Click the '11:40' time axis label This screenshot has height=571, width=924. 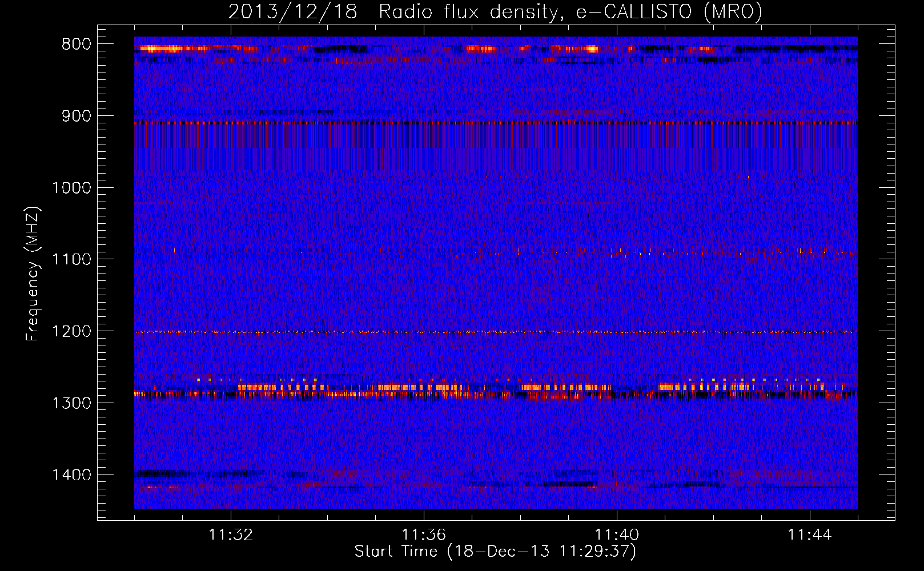coord(617,535)
